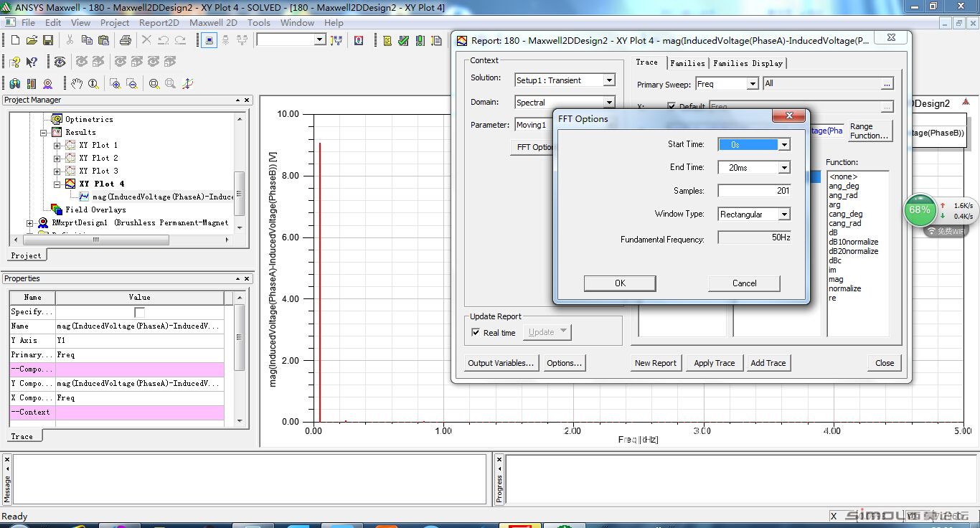Open the empty toolbar combo box
980x528 pixels.
point(320,40)
